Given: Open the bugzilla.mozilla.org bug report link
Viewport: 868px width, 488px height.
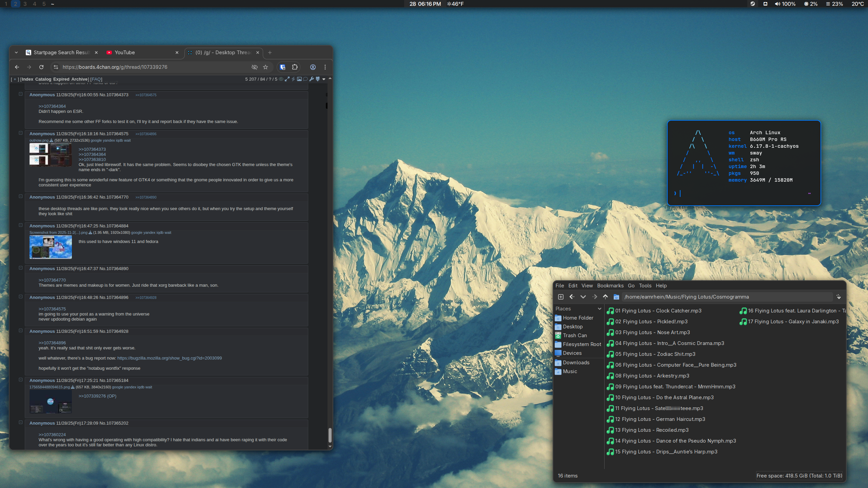Looking at the screenshot, I should click(x=169, y=358).
